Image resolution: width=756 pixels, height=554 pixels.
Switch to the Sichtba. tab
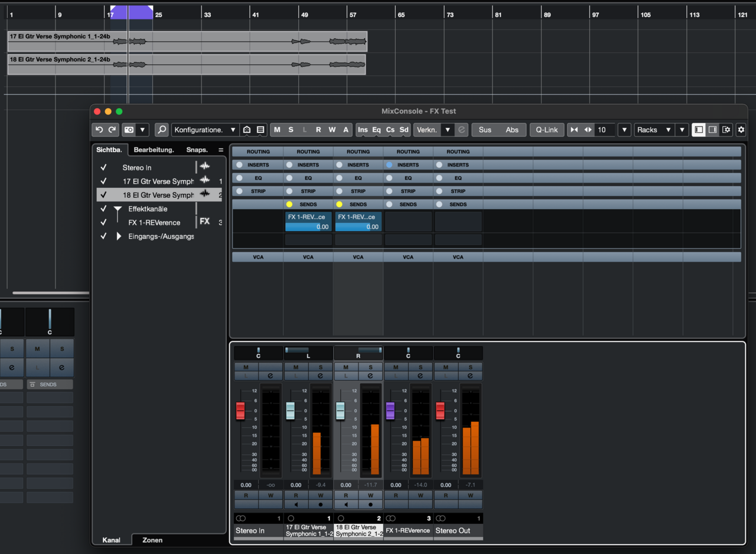[109, 150]
